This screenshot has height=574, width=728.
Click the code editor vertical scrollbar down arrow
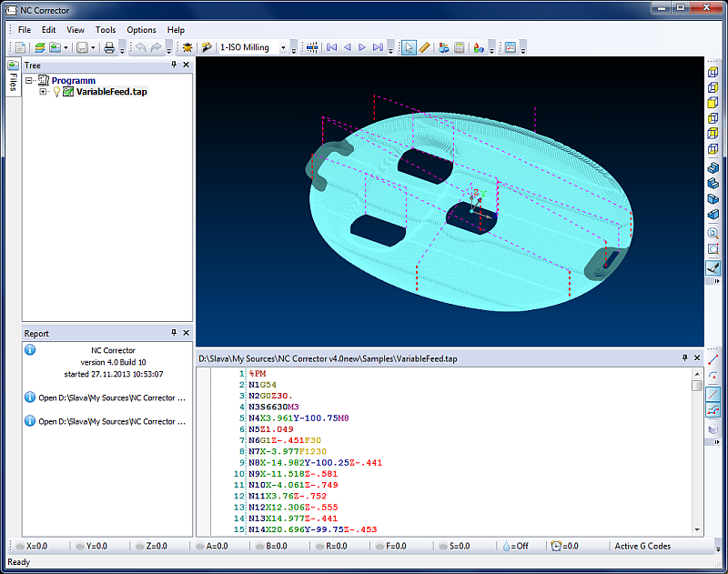coord(697,529)
